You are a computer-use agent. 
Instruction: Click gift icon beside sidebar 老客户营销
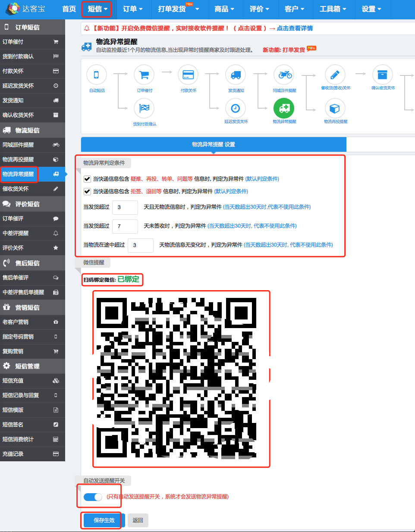[x=56, y=322]
